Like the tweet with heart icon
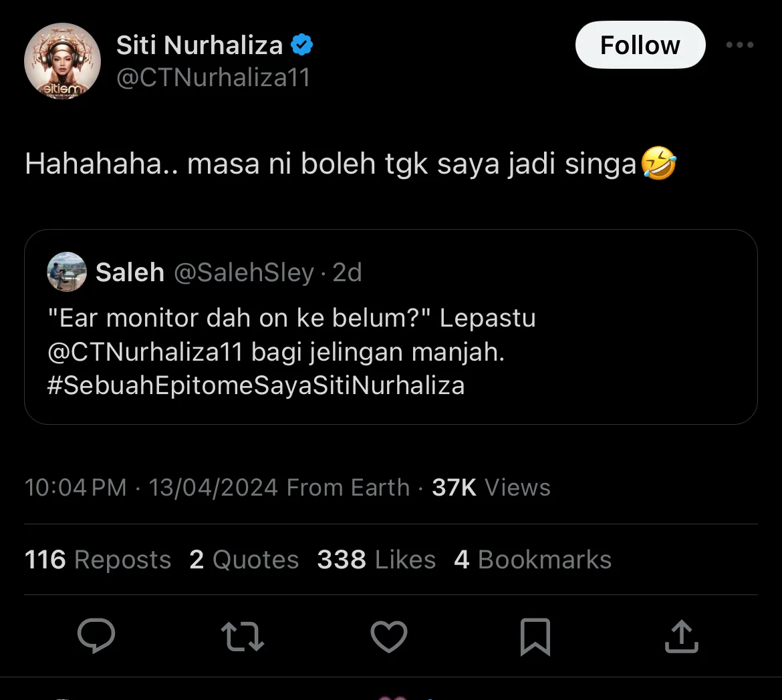This screenshot has height=700, width=782. pyautogui.click(x=389, y=636)
